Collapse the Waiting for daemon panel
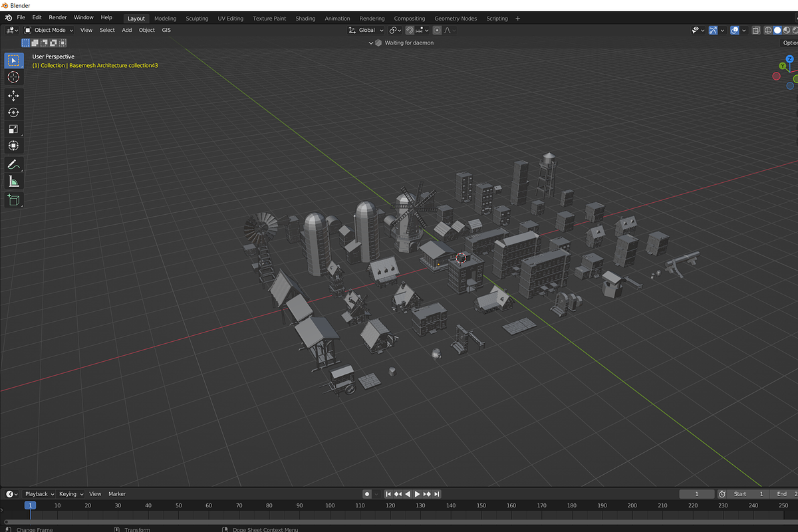798x532 pixels. click(371, 43)
